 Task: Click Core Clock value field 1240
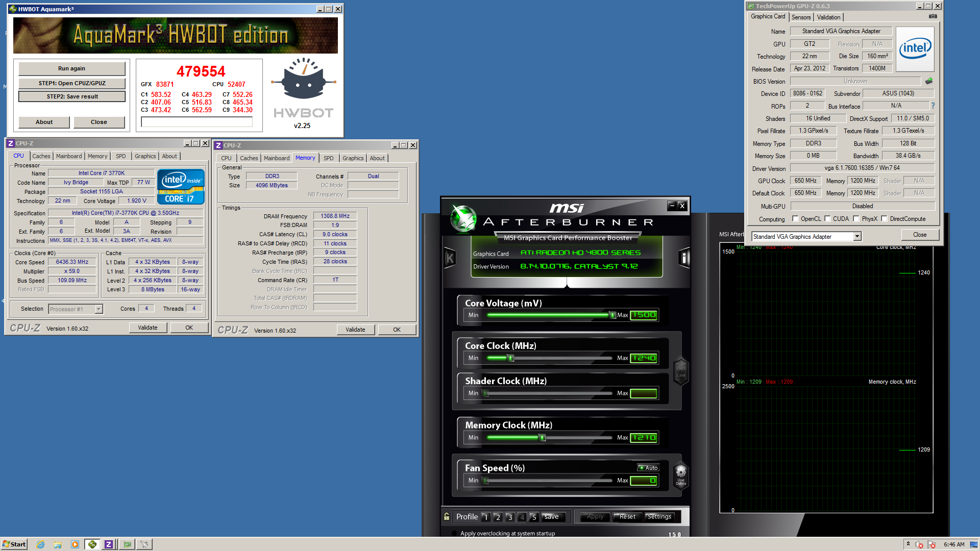pos(643,358)
